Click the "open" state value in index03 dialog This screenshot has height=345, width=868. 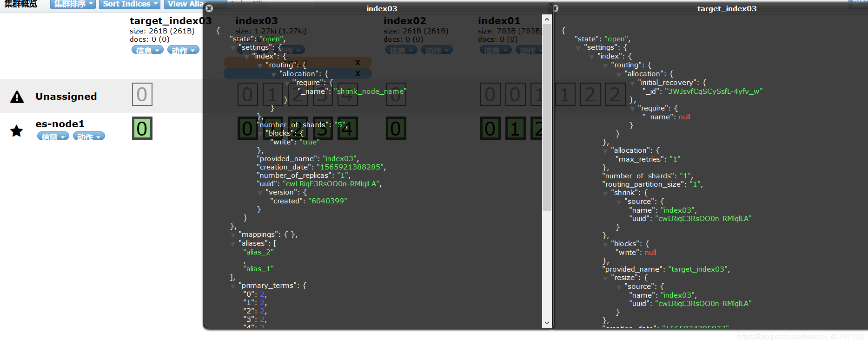point(272,39)
